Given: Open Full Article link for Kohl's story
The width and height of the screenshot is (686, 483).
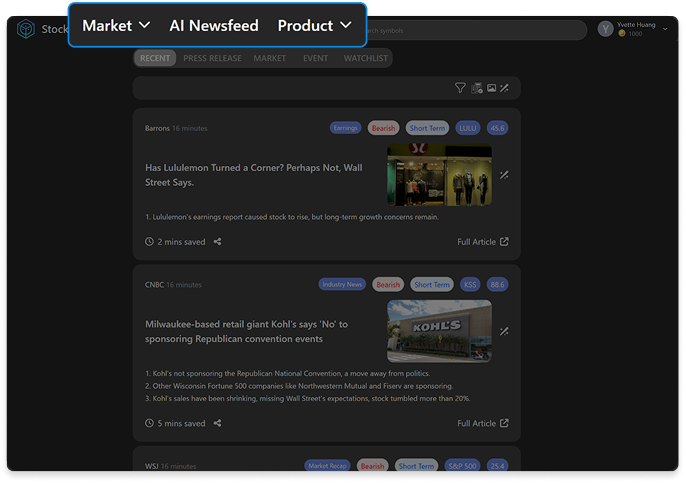Looking at the screenshot, I should tap(483, 423).
